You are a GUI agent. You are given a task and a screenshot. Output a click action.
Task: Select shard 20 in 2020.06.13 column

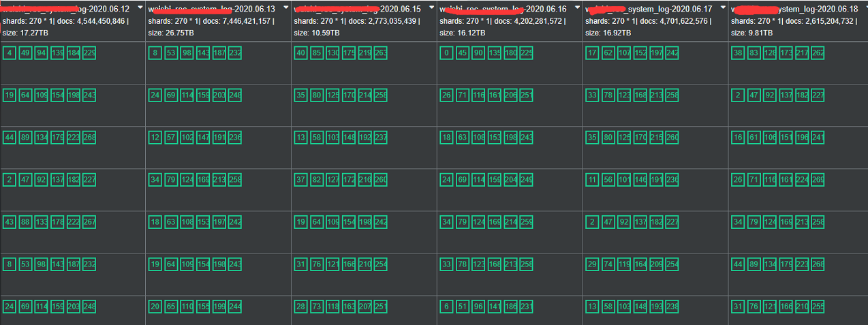(x=155, y=307)
